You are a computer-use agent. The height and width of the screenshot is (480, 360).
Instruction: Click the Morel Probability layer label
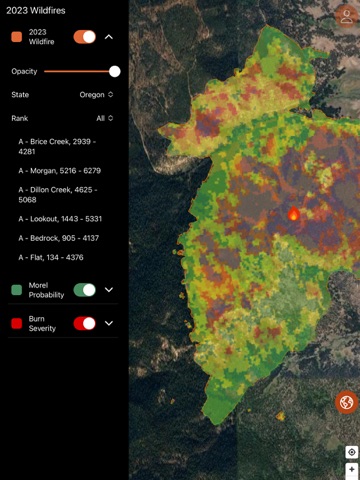pyautogui.click(x=46, y=290)
